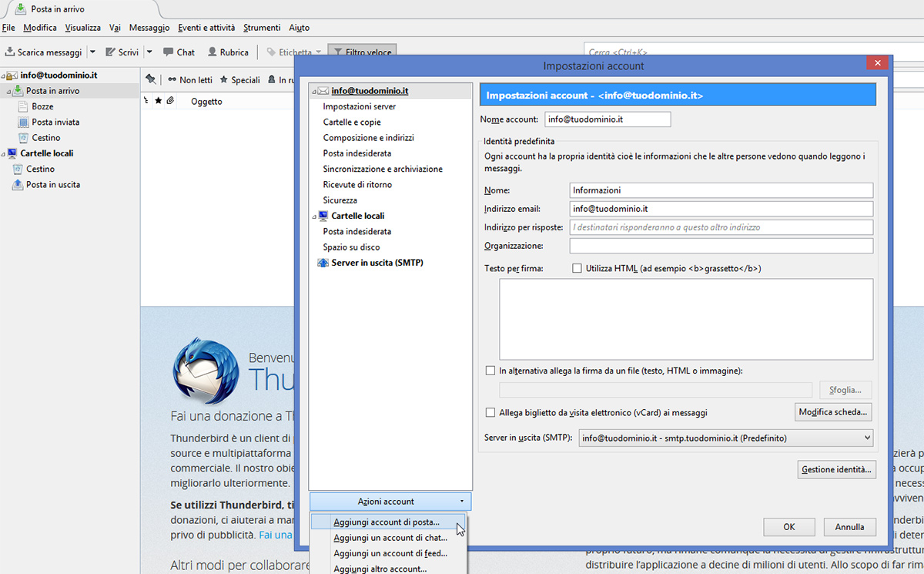Click the Indirizzo email field
Image resolution: width=924 pixels, height=574 pixels.
click(x=721, y=209)
